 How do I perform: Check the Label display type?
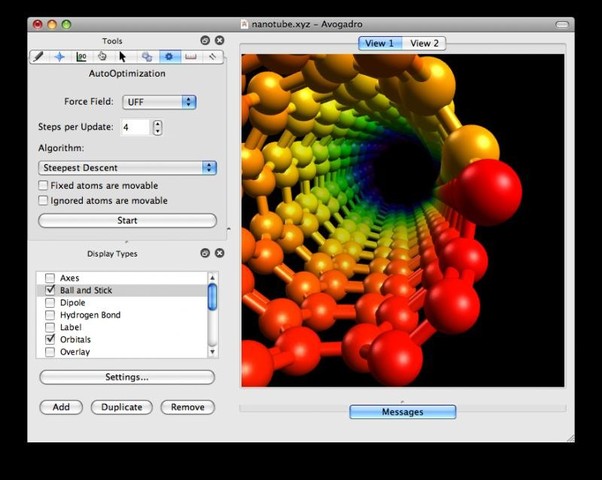[x=50, y=327]
